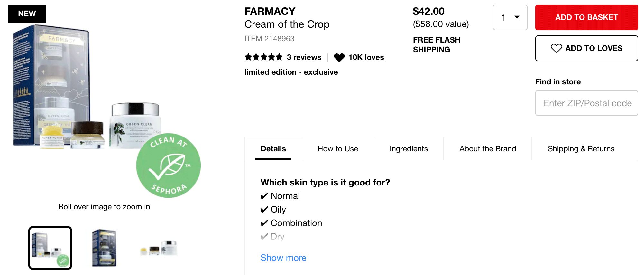Switch to the How to Use tab
The width and height of the screenshot is (644, 275).
point(337,149)
